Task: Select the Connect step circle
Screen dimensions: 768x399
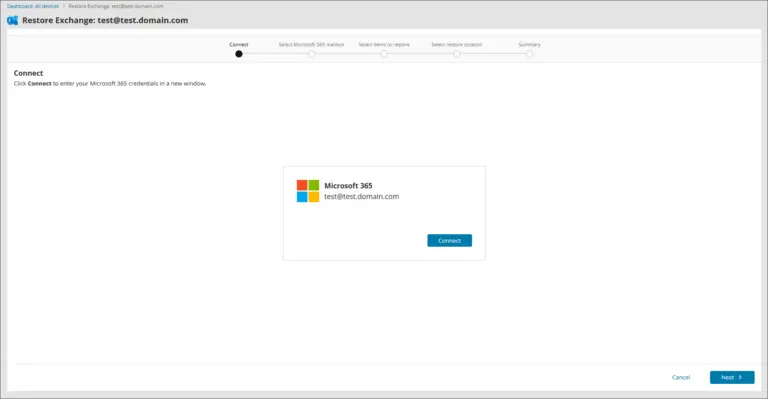Action: [239, 54]
